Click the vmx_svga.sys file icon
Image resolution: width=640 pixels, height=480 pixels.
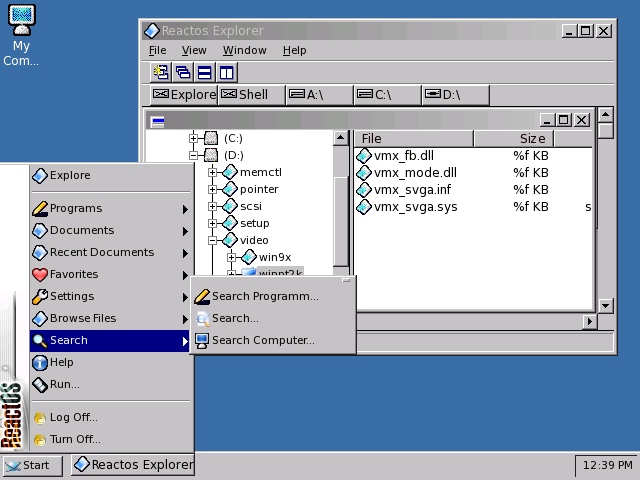[x=363, y=207]
